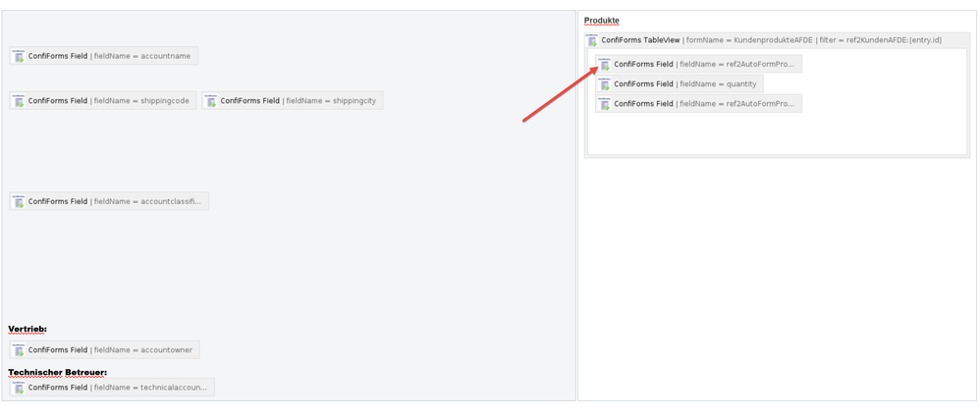The width and height of the screenshot is (980, 417).
Task: Select the shippingcode field macro icon
Action: click(18, 100)
